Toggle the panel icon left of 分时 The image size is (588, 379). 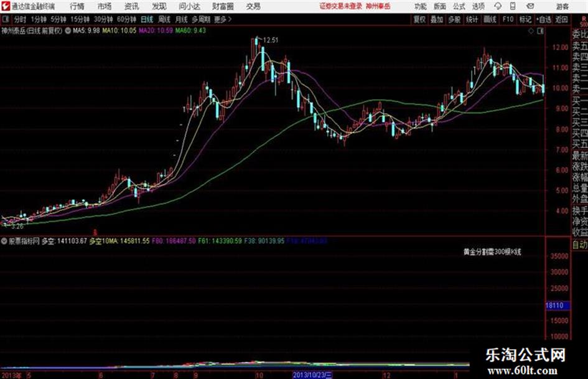(5, 19)
